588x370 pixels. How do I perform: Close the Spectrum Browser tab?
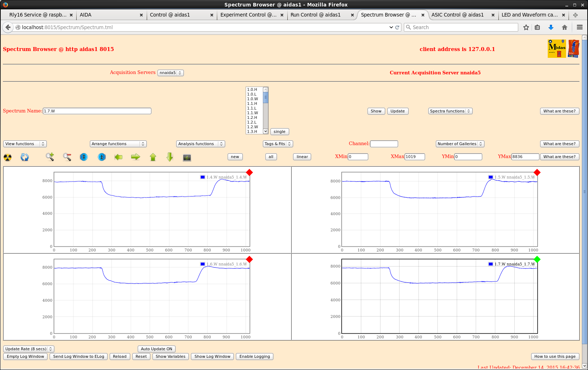click(423, 15)
